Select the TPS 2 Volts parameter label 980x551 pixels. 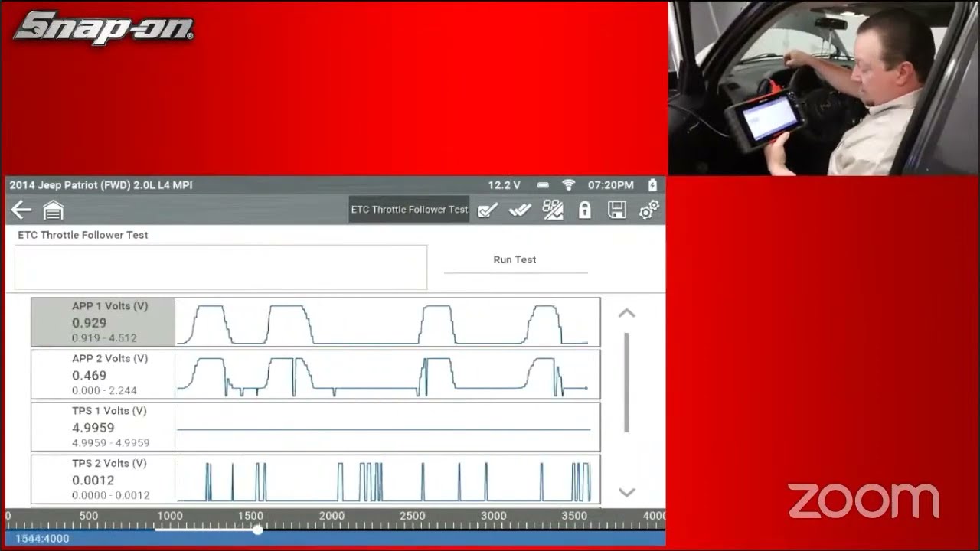[109, 463]
